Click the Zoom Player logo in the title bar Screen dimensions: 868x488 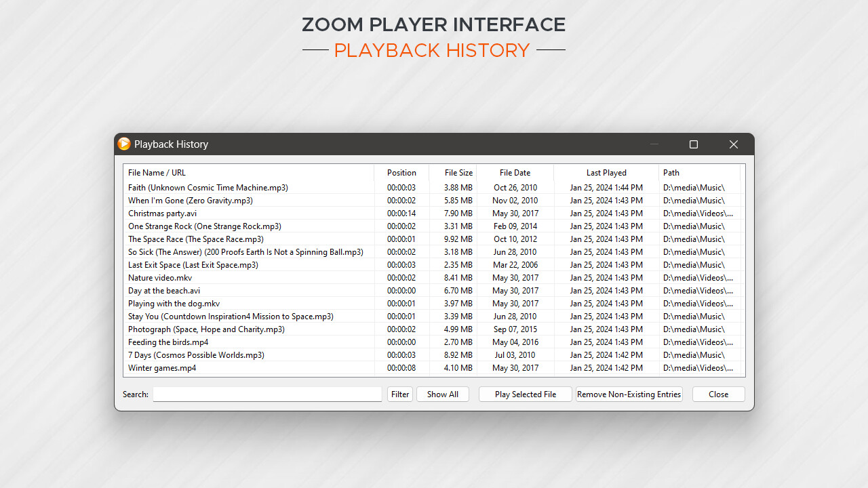[x=124, y=144]
